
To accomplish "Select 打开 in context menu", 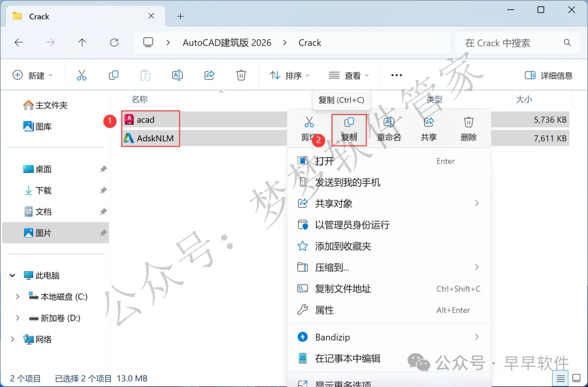I will [x=389, y=161].
